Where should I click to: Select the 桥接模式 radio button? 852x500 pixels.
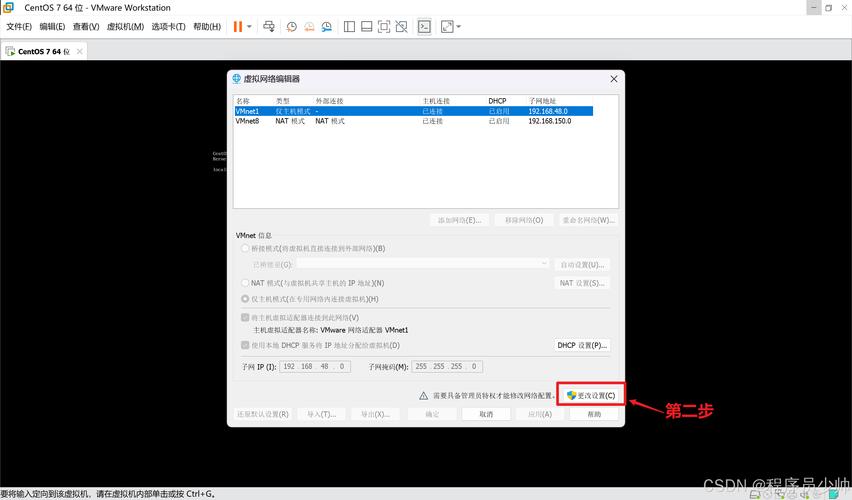point(245,248)
